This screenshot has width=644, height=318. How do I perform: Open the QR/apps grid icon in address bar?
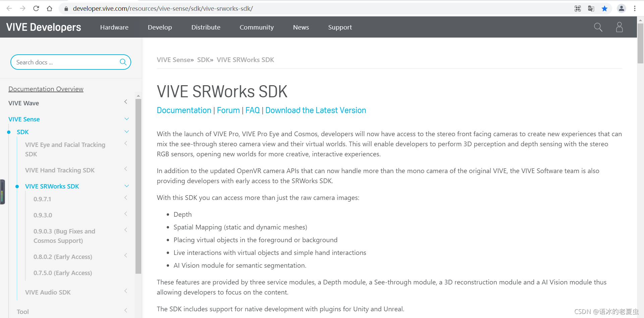(578, 9)
